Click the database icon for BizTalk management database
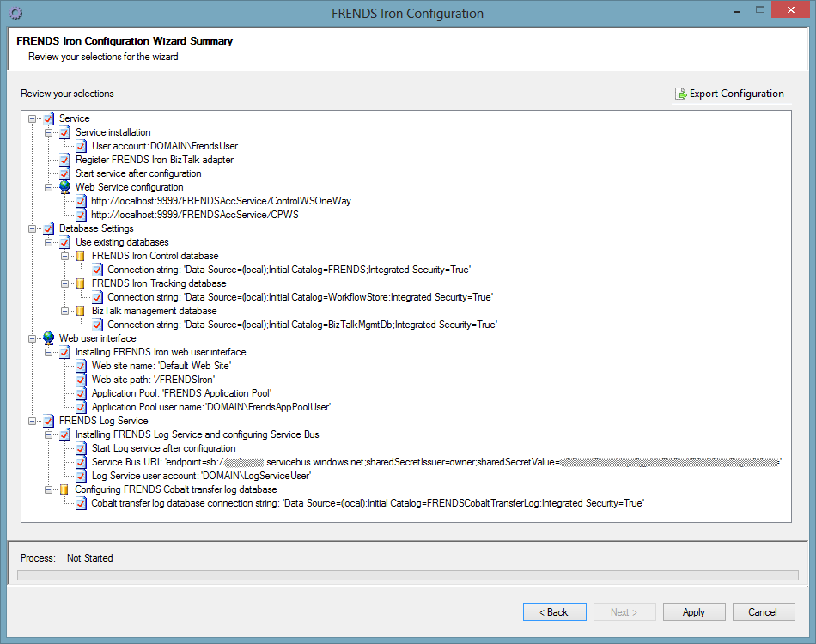Viewport: 816px width, 644px height. (x=81, y=311)
